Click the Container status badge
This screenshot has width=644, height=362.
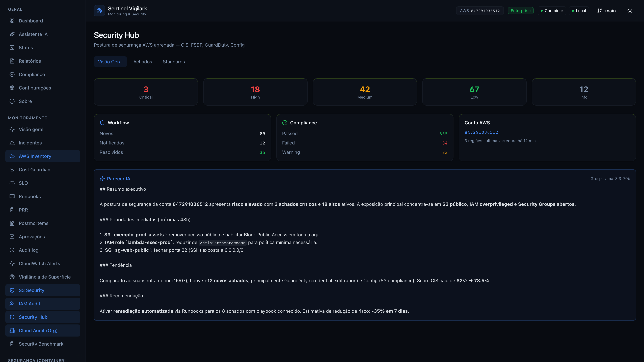[x=551, y=11]
